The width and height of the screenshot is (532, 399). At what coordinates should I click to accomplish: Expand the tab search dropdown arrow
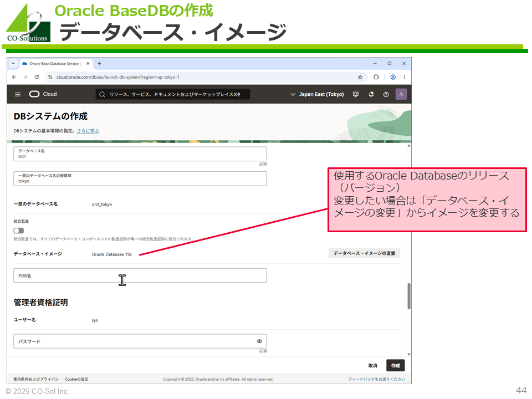[13, 63]
